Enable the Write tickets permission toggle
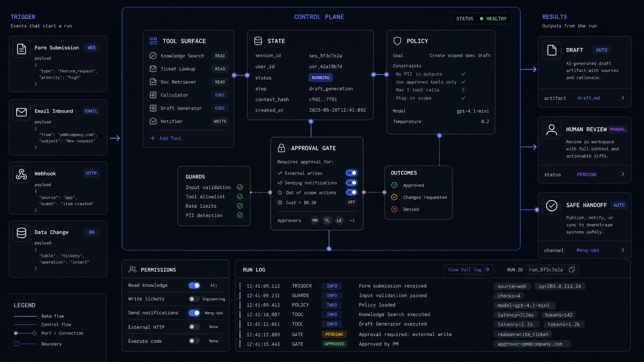 click(194, 299)
